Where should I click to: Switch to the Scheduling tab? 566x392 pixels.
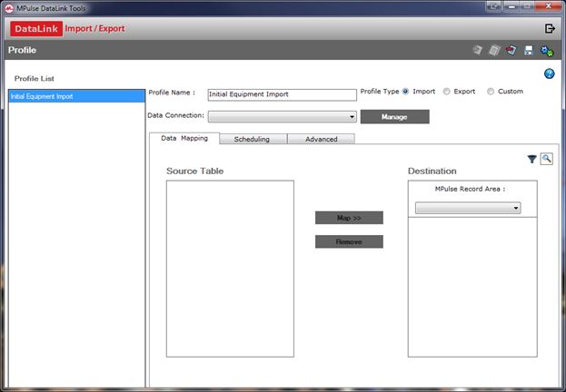tap(253, 139)
